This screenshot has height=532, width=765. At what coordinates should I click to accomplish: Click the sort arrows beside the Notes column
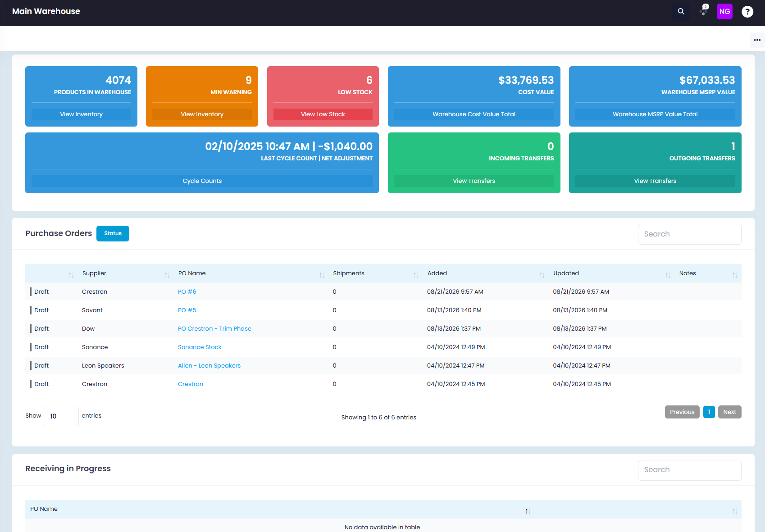tap(735, 275)
